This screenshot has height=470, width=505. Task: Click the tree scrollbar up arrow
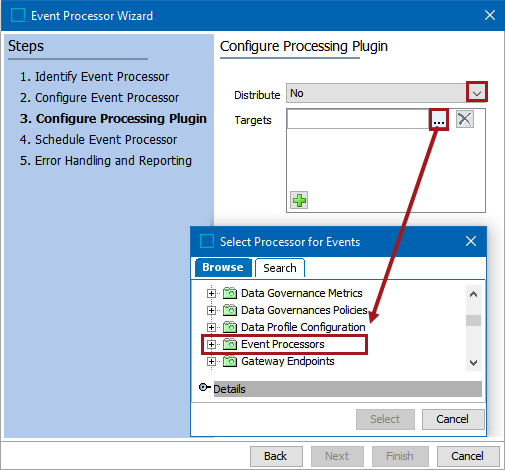tap(473, 294)
